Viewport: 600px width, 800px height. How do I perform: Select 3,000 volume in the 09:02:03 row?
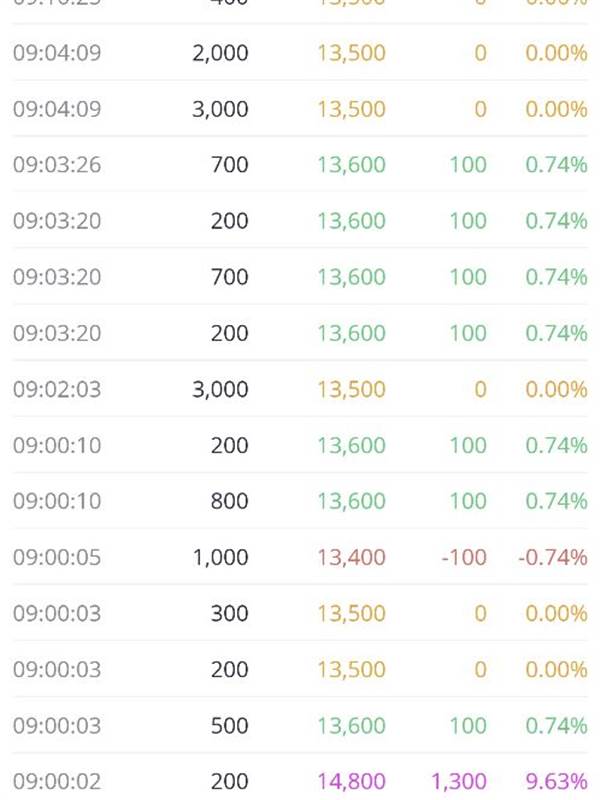coord(220,389)
